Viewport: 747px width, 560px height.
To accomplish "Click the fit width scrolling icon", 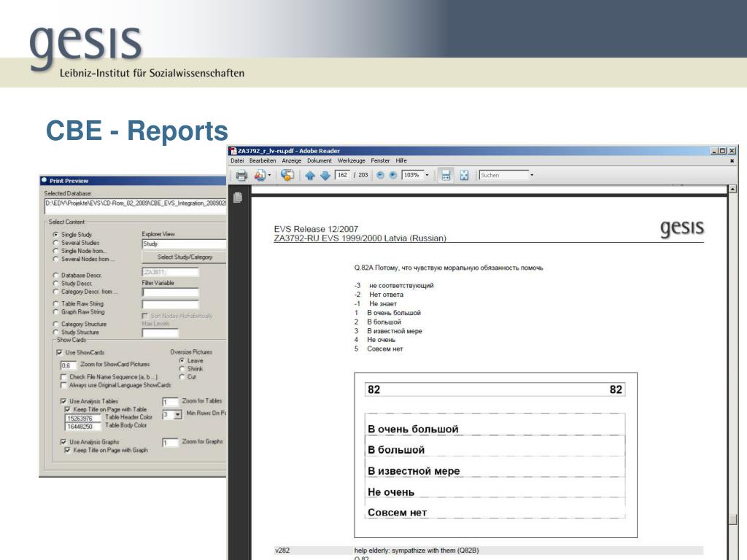I will (446, 175).
